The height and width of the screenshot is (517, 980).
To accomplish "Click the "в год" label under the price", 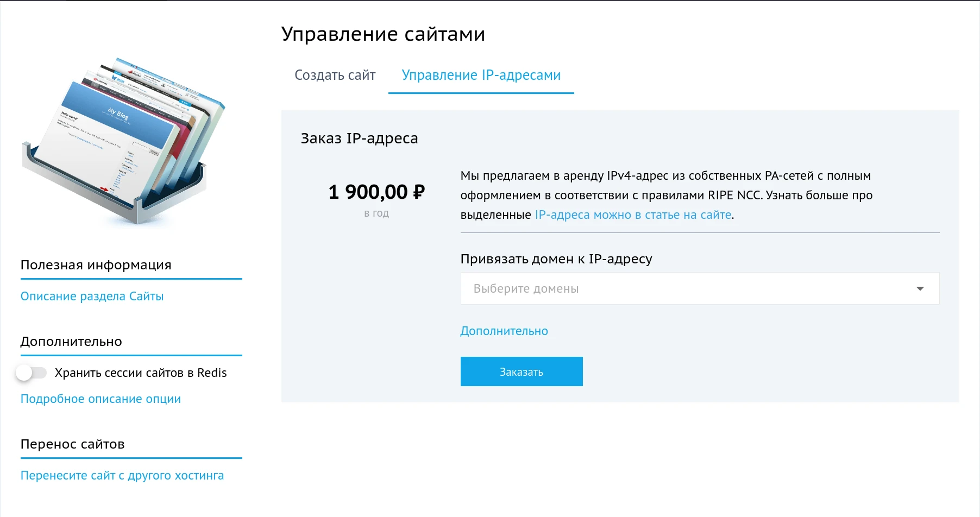I will (376, 213).
